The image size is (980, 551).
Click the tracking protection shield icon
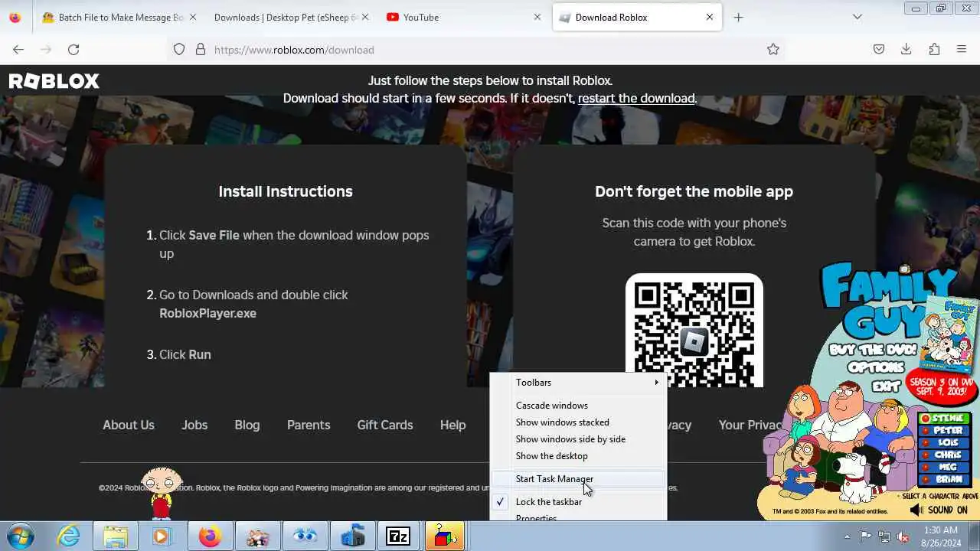179,49
